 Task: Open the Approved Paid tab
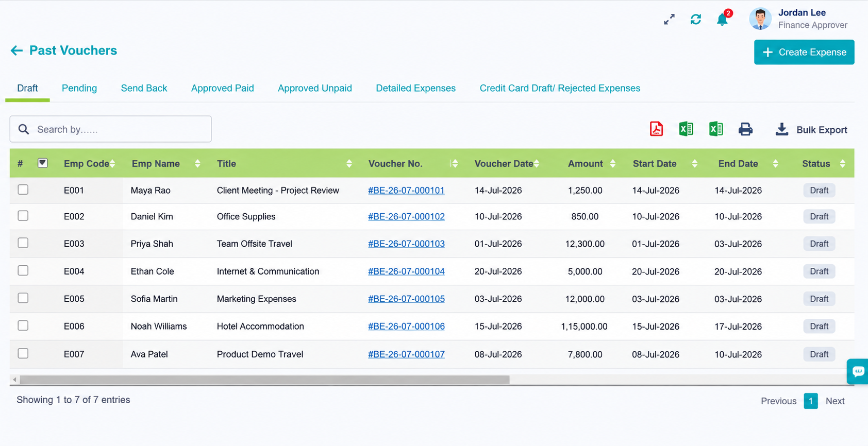(x=223, y=88)
